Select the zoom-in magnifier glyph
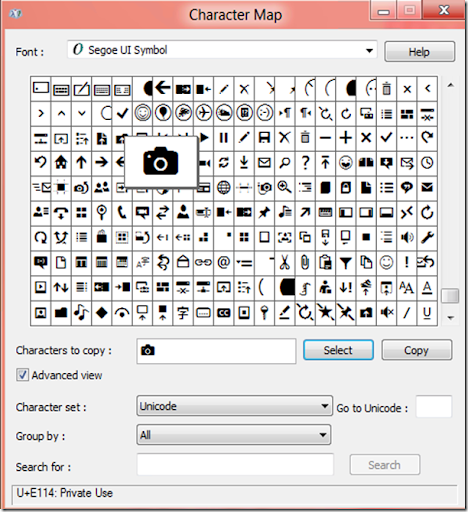This screenshot has width=468, height=512. [x=285, y=188]
